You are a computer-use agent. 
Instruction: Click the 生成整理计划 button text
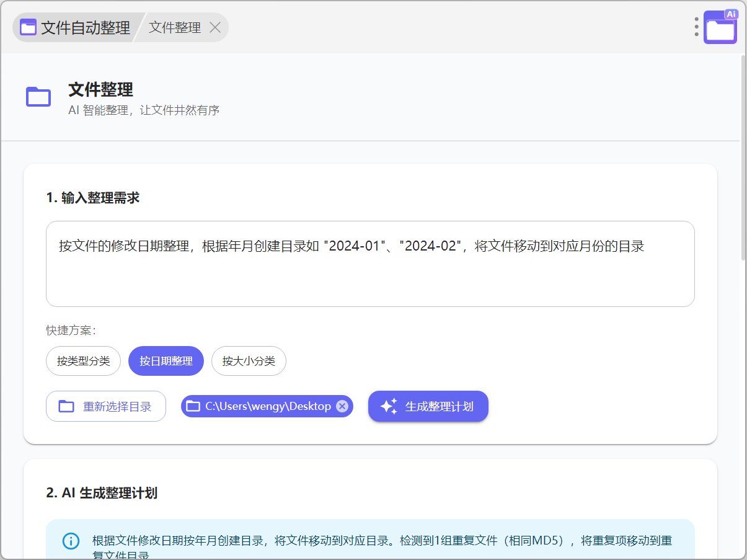tap(440, 407)
